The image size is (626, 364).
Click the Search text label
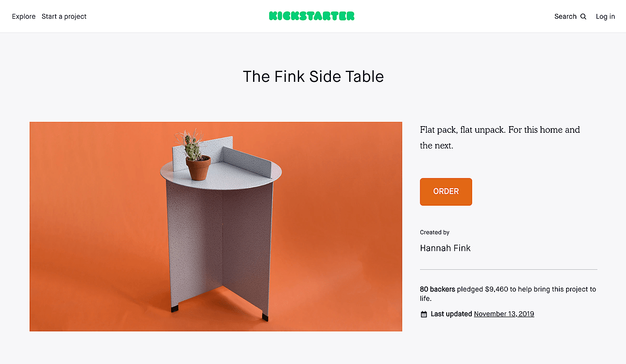click(565, 17)
